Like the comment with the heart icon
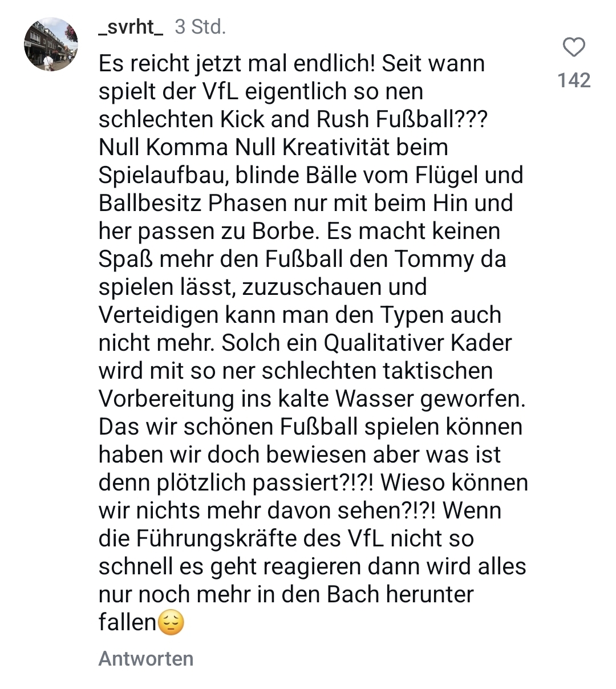616x689 pixels. (x=574, y=48)
